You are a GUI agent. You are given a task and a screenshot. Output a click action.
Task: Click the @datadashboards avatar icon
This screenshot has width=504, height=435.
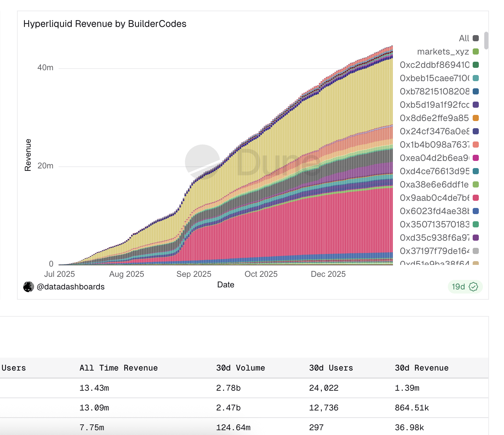pos(29,287)
